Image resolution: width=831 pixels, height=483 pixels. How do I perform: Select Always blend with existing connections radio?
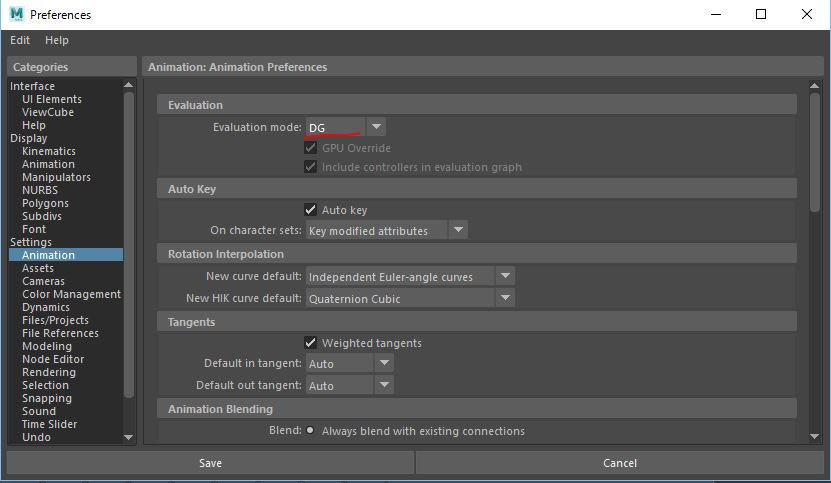(310, 431)
